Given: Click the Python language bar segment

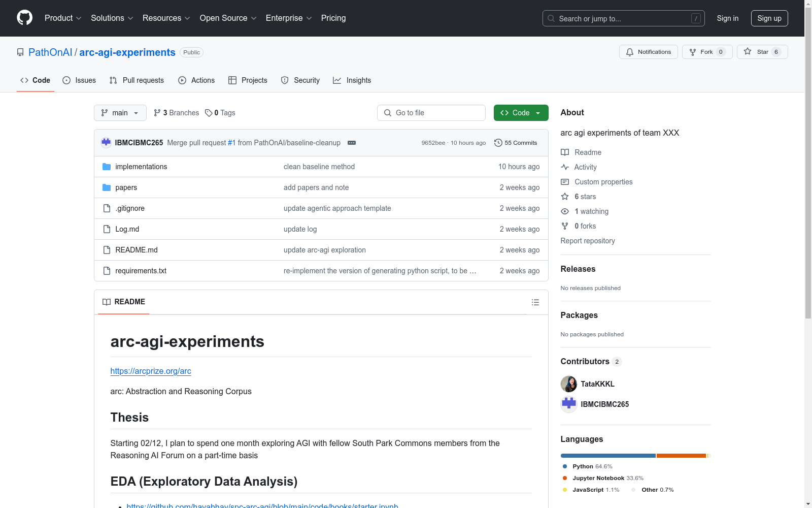Looking at the screenshot, I should tap(608, 456).
